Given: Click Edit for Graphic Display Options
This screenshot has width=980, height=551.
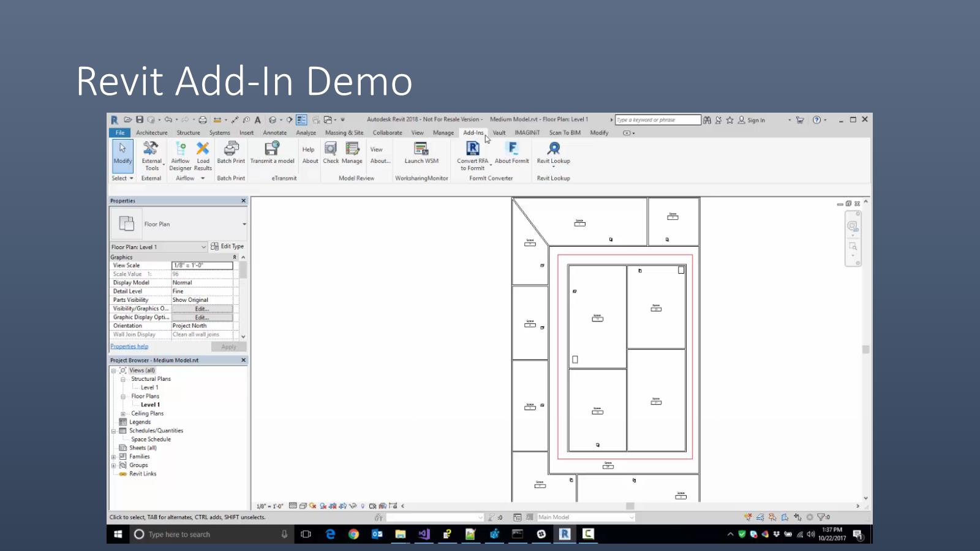Looking at the screenshot, I should point(202,318).
